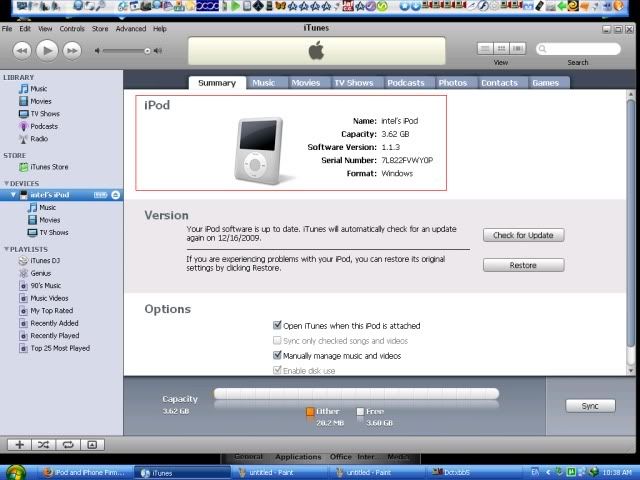Eject intel's iPod using eject icon
640x480 pixels.
tap(116, 195)
